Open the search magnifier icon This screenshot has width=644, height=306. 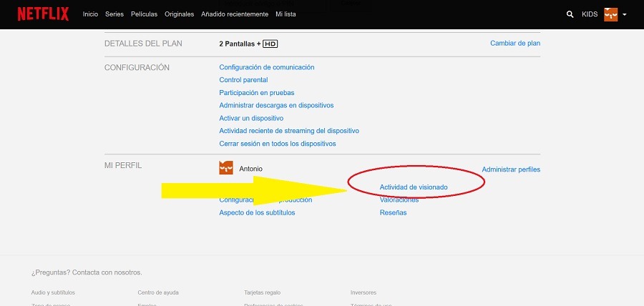click(570, 14)
